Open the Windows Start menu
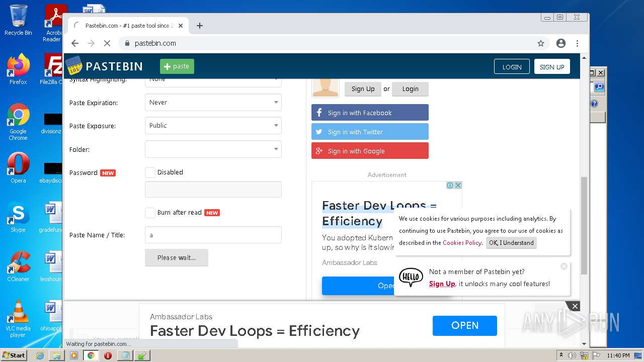644x362 pixels. (14, 355)
